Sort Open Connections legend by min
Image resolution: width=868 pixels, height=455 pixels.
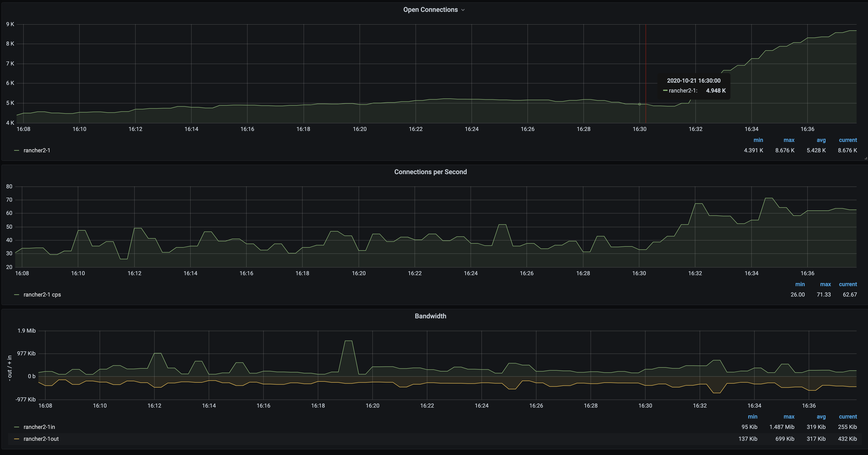click(758, 140)
